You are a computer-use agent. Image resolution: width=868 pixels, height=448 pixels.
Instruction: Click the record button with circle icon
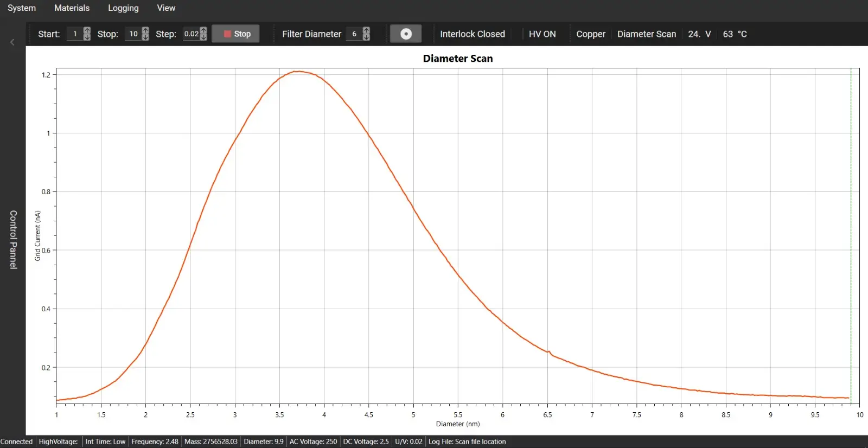tap(405, 34)
